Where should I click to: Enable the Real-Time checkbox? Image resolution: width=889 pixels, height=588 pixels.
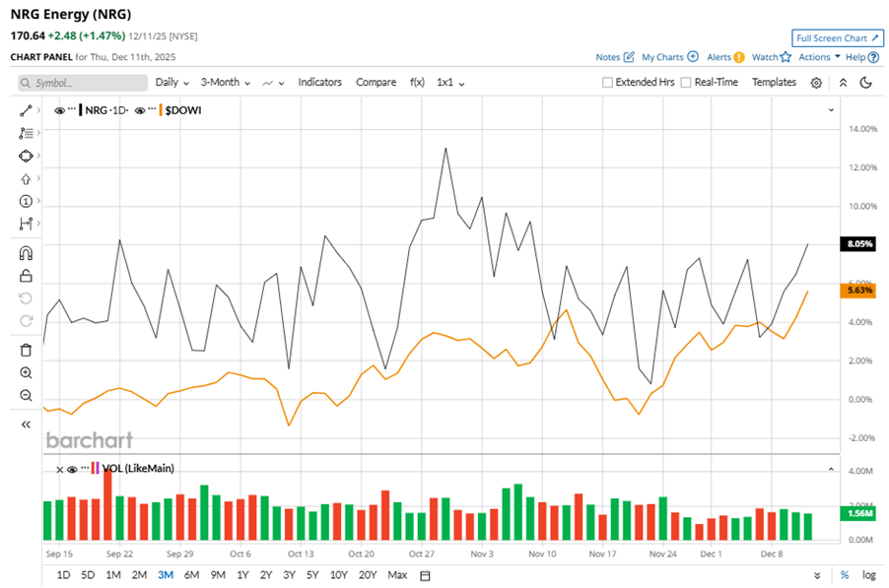pyautogui.click(x=685, y=83)
